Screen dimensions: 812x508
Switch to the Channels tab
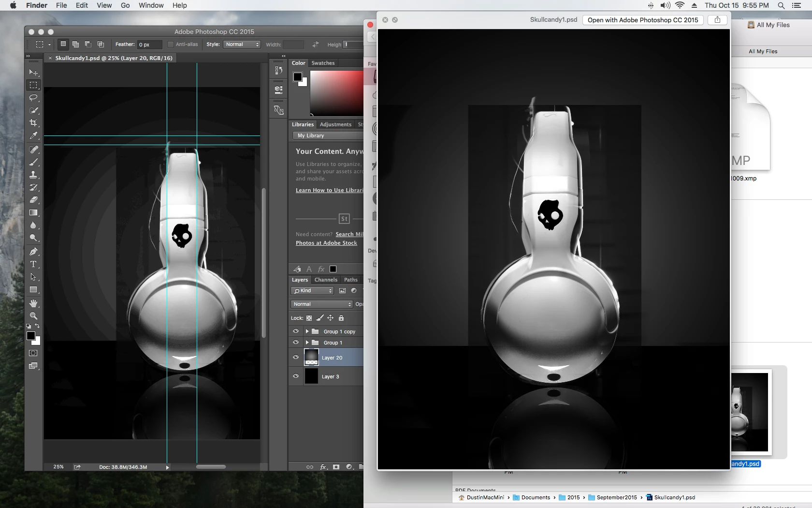click(326, 280)
